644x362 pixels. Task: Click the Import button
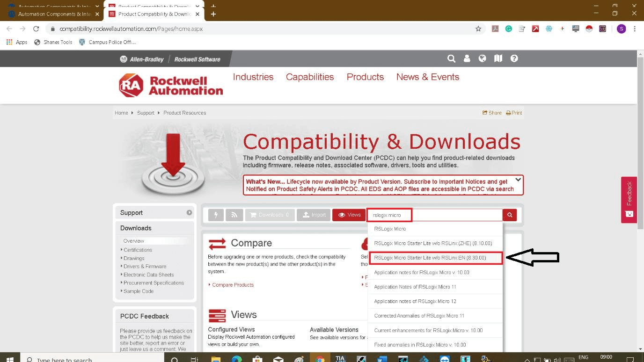[x=314, y=215]
